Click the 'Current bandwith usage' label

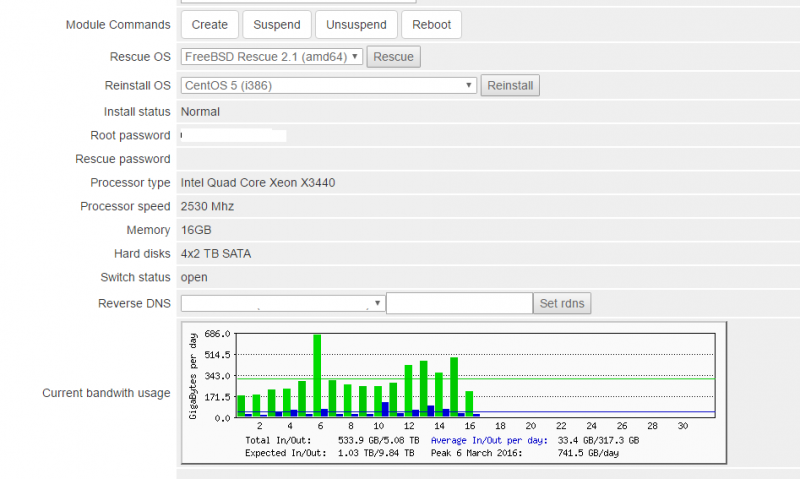click(x=106, y=393)
